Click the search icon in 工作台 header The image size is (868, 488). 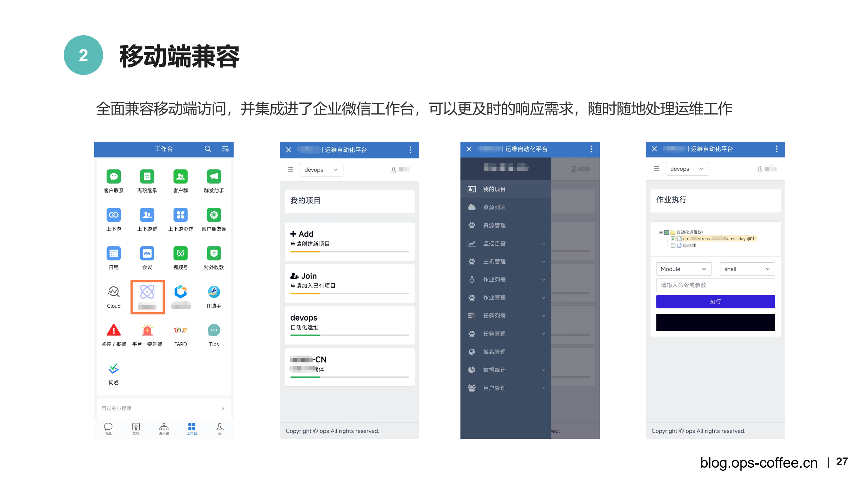[208, 149]
